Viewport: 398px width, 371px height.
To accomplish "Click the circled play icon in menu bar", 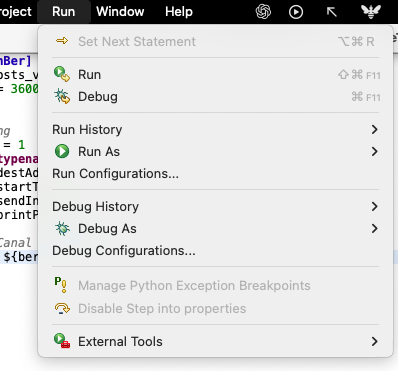I will 296,12.
